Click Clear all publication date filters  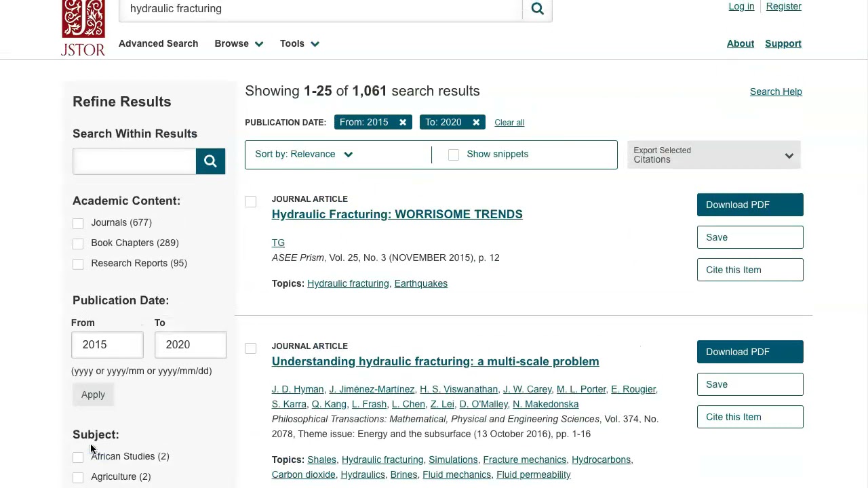pyautogui.click(x=509, y=123)
